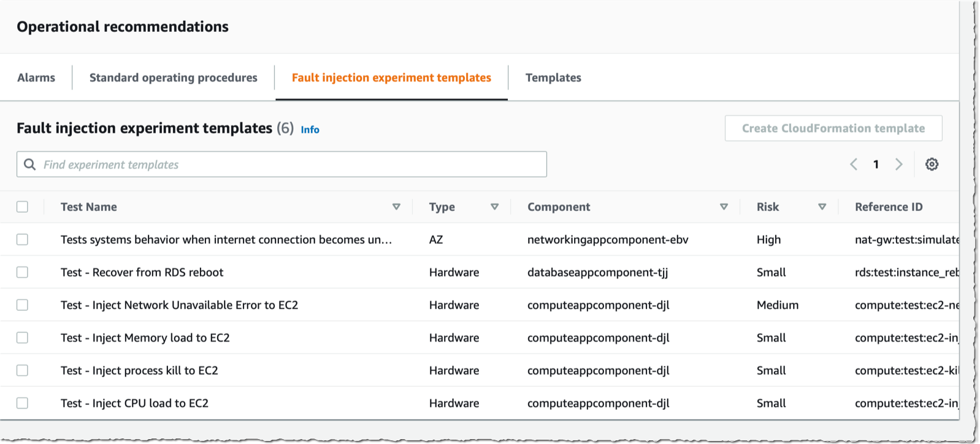980x444 pixels.
Task: Switch to the Alarms tab
Action: tap(36, 78)
